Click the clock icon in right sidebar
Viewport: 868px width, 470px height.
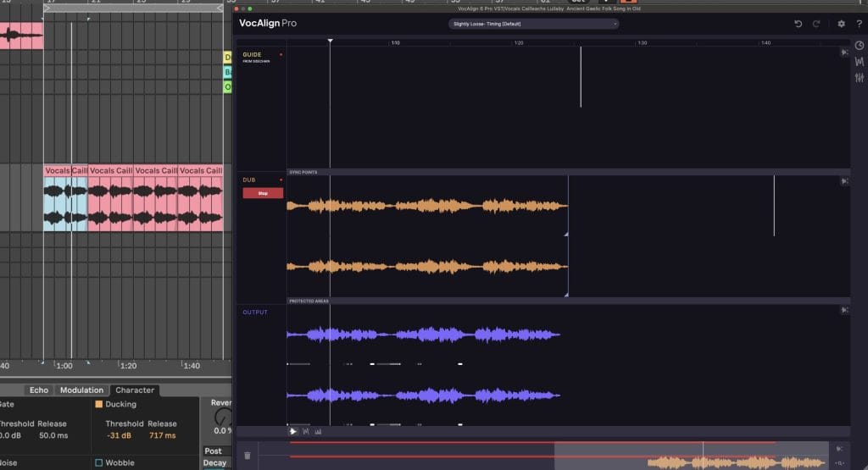(x=859, y=45)
